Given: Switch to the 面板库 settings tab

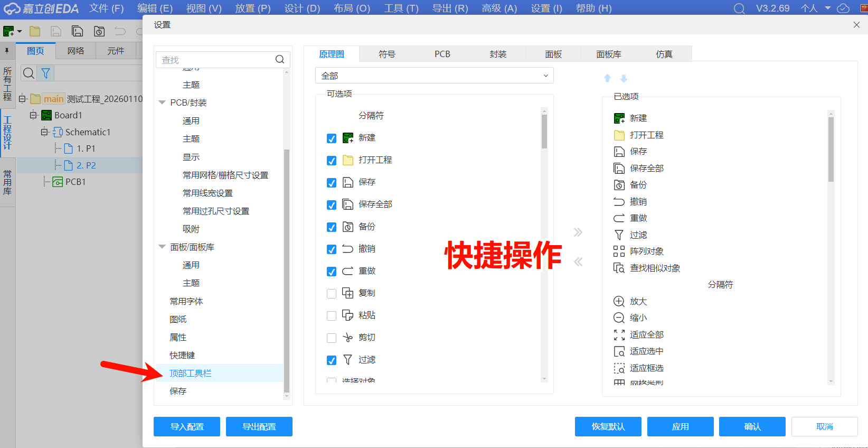Looking at the screenshot, I should pyautogui.click(x=609, y=54).
